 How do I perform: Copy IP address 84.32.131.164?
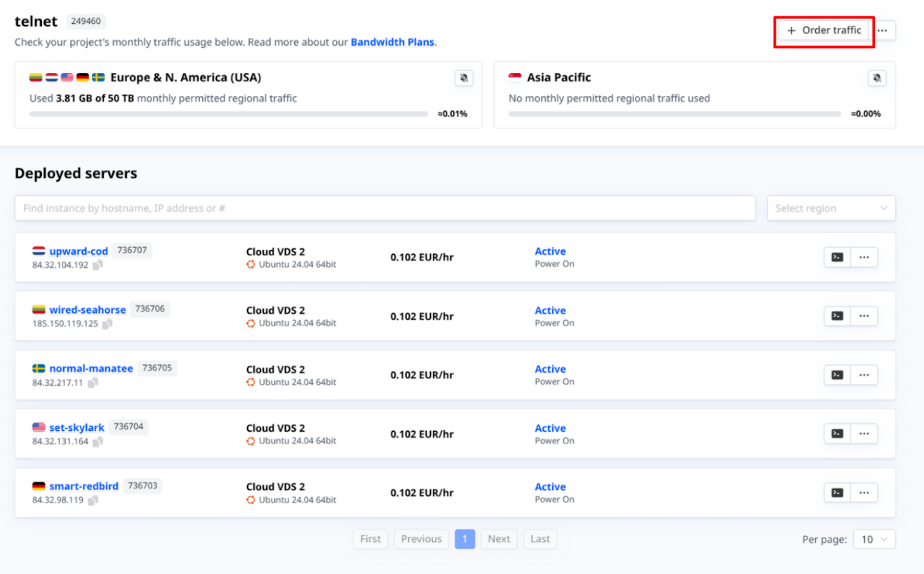[98, 441]
